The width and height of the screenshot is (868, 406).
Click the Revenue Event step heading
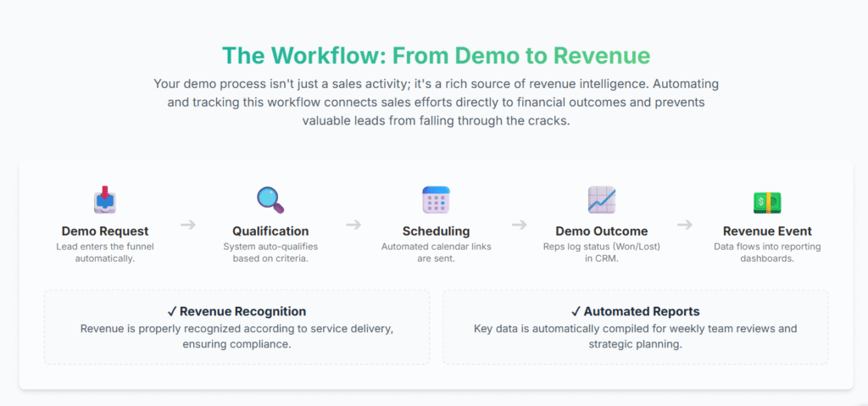pos(767,231)
